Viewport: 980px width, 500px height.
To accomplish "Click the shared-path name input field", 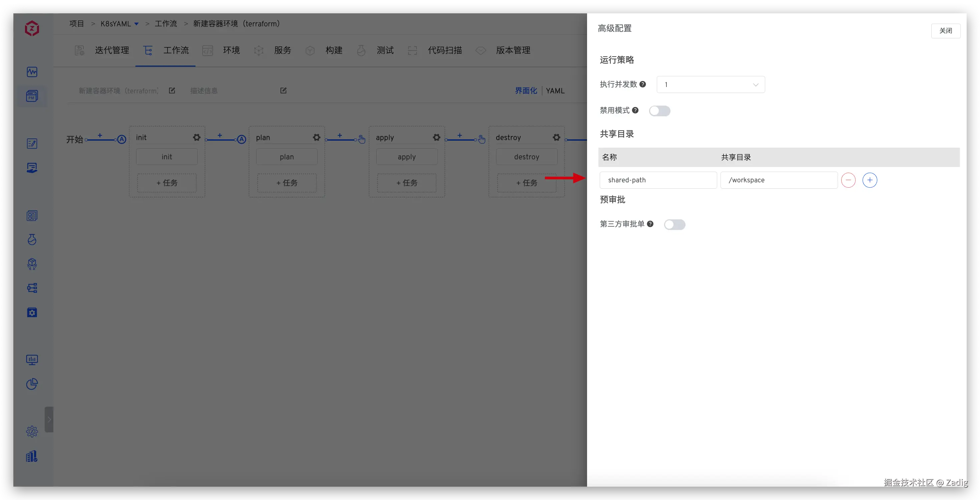I will point(658,180).
